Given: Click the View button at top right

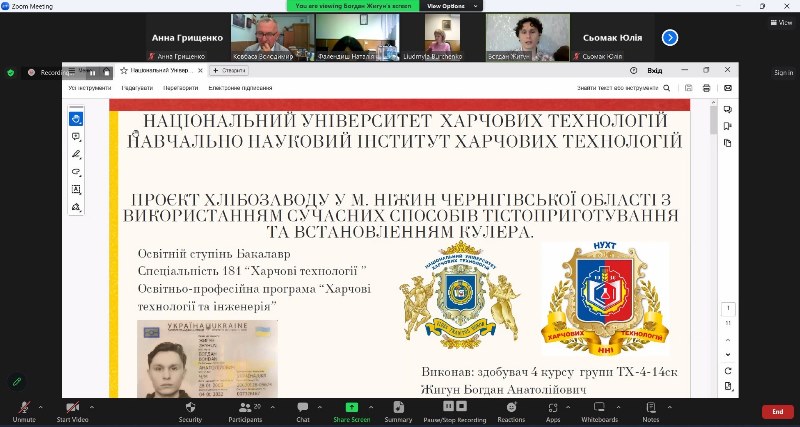Looking at the screenshot, I should pos(782,22).
